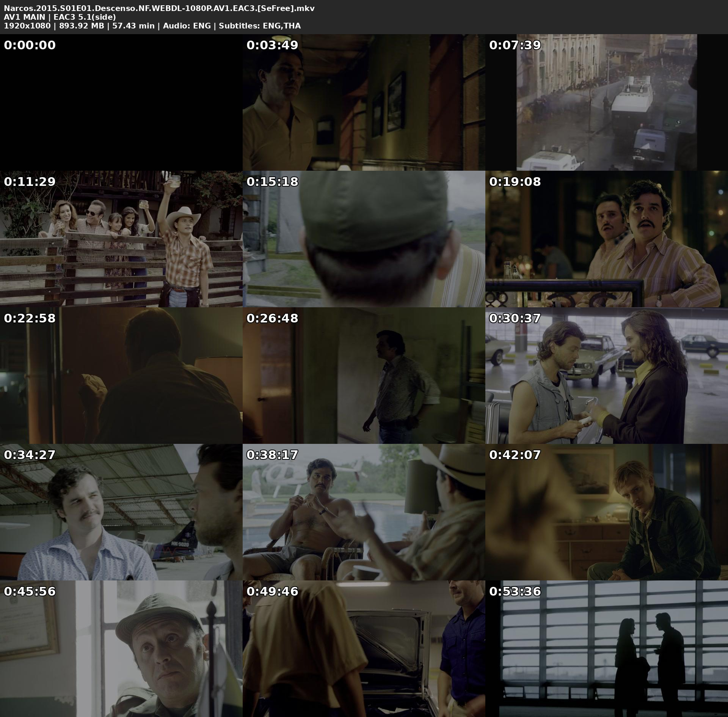Select the green cap frame at 0:15:18
Screen dimensions: 728x717
tap(364, 239)
